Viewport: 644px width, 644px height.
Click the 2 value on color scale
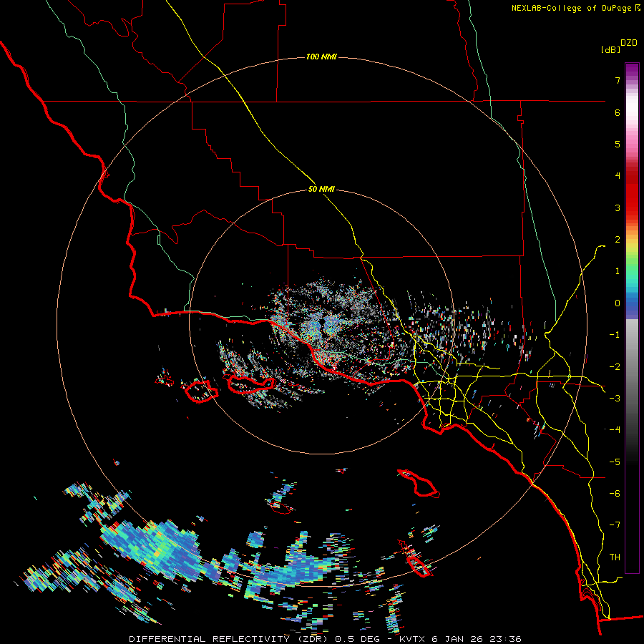(x=618, y=240)
